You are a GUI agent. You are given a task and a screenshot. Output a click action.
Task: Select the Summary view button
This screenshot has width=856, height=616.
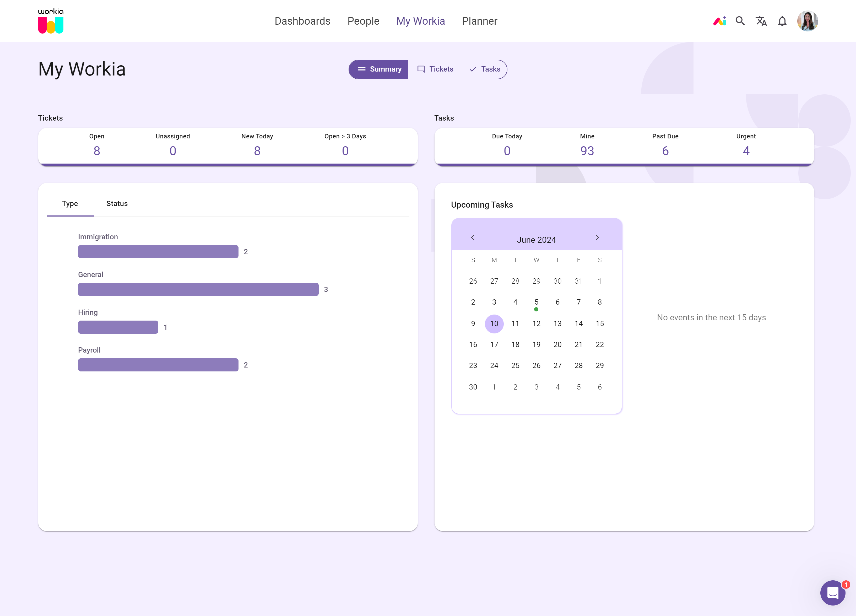[378, 69]
